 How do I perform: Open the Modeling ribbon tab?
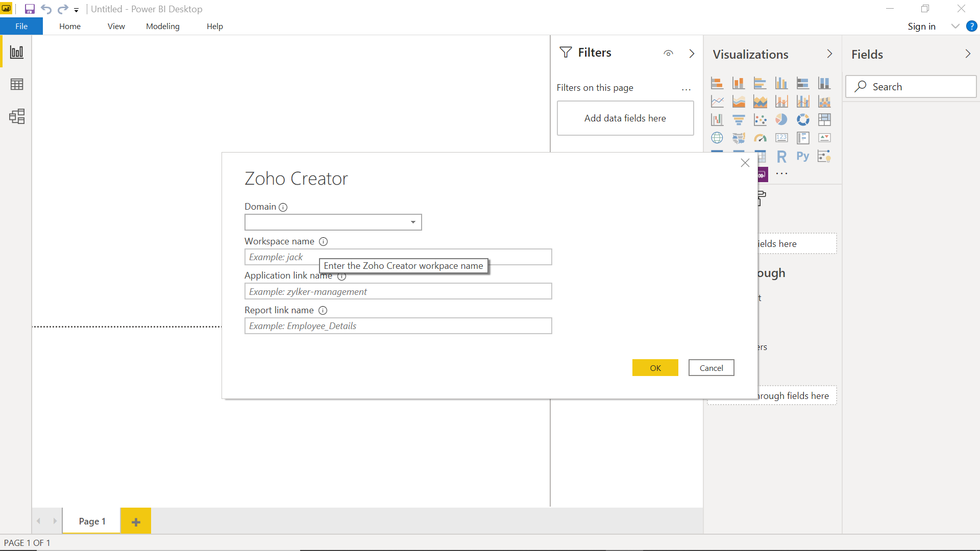pos(163,27)
